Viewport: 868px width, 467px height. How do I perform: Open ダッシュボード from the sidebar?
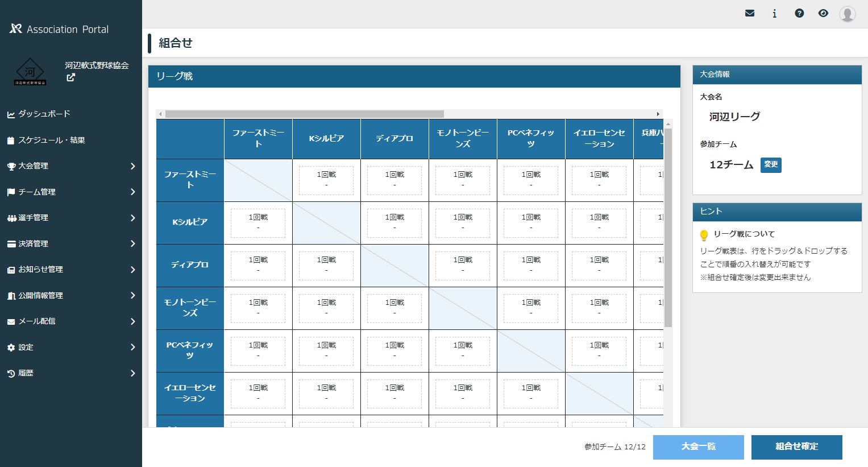(44, 114)
